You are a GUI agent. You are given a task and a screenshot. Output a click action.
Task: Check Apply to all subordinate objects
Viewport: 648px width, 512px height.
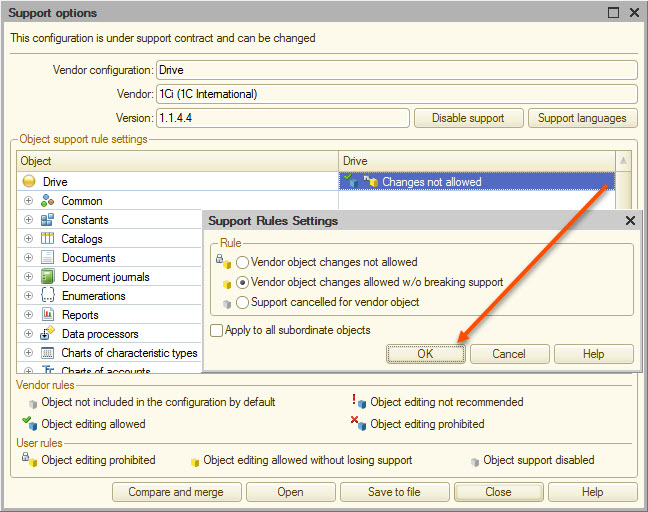pyautogui.click(x=217, y=330)
